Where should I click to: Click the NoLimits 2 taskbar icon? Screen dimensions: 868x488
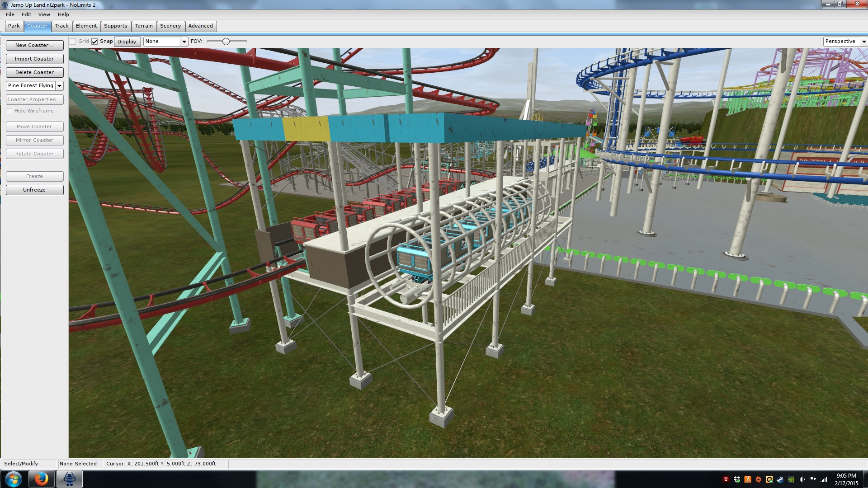[x=69, y=479]
